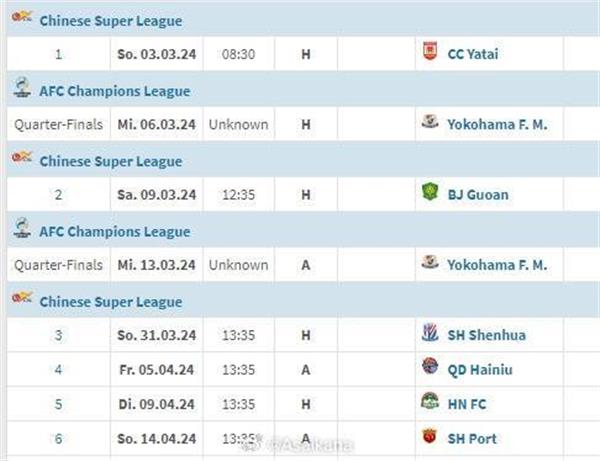The width and height of the screenshot is (600, 461).
Task: Select the SH Shenhua team name
Action: (487, 335)
